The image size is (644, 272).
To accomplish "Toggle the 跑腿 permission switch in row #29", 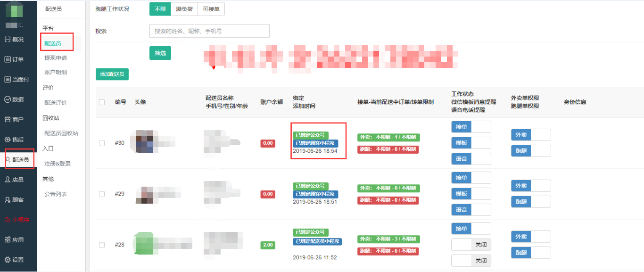I will click(531, 202).
